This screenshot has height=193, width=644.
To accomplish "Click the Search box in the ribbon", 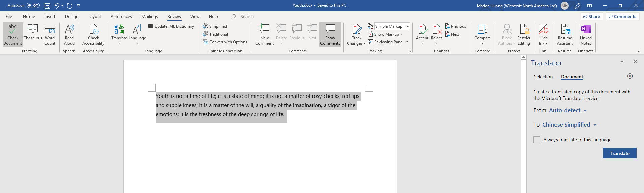I will [x=247, y=16].
